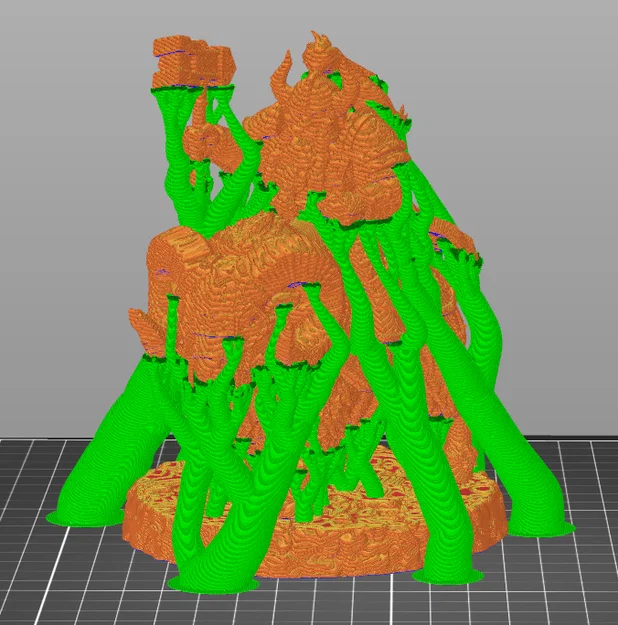Viewport: 618px width, 625px height.
Task: Click the leftmost green support's foot disc
Action: click(85, 518)
